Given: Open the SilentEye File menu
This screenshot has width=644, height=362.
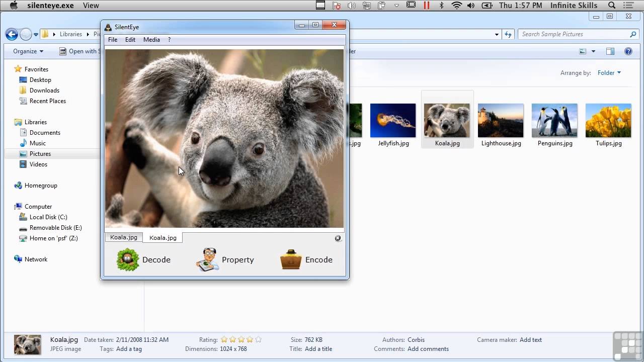Looking at the screenshot, I should 113,40.
